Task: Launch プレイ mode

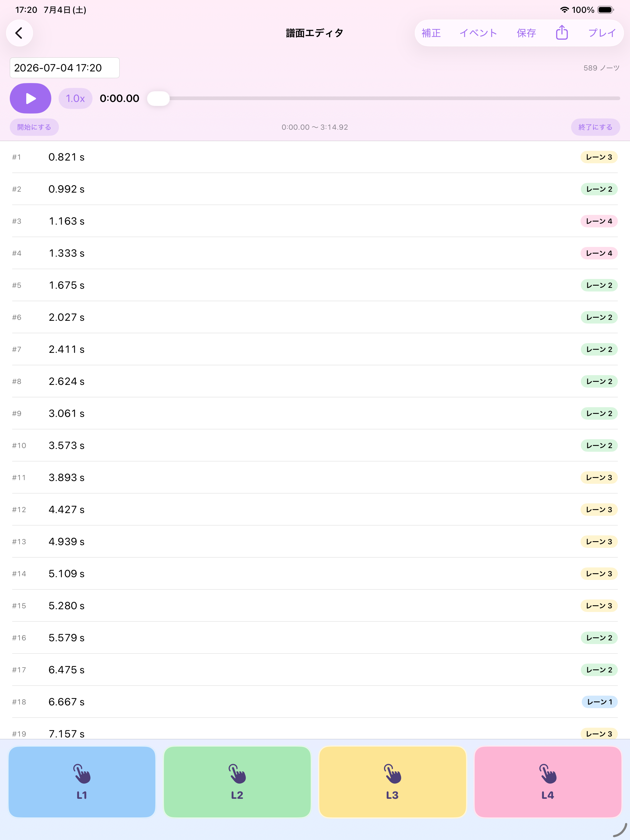Action: pos(602,33)
